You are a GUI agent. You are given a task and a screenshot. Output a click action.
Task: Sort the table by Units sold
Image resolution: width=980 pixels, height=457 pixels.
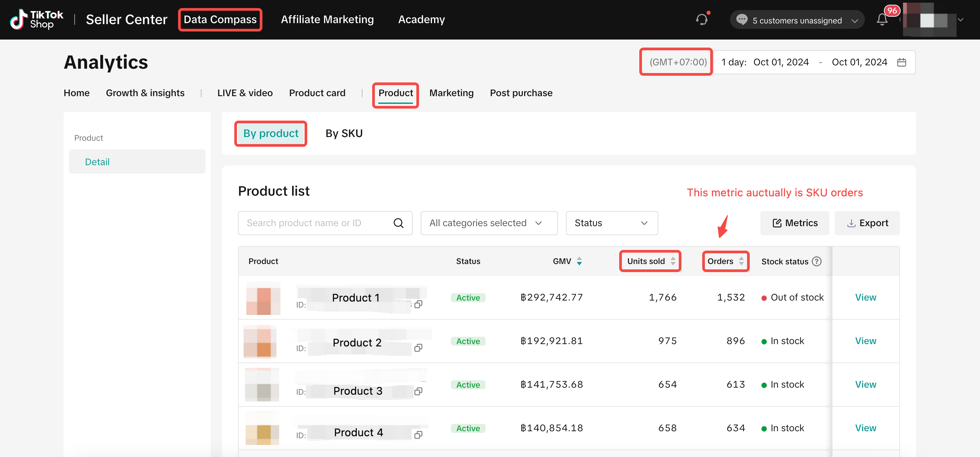[x=673, y=261]
